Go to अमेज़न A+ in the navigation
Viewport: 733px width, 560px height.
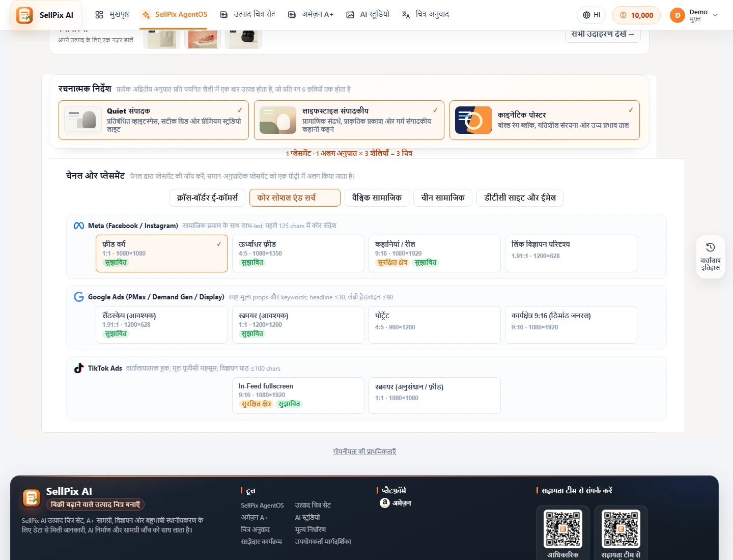[311, 15]
